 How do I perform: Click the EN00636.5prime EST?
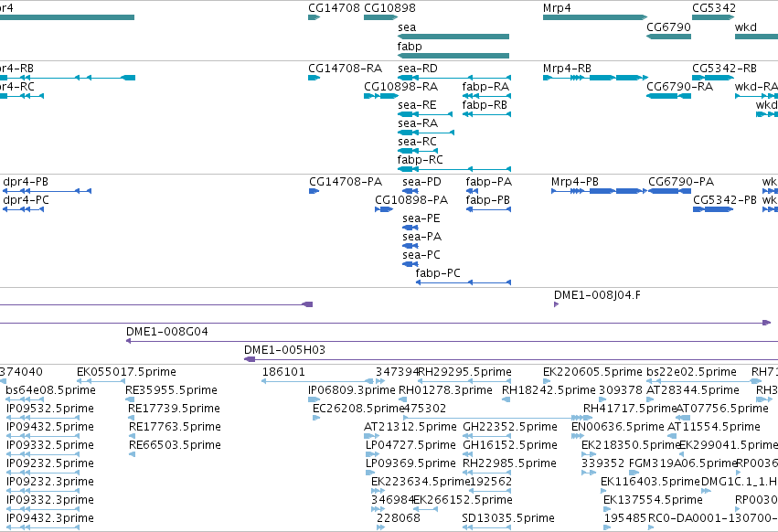pos(578,436)
